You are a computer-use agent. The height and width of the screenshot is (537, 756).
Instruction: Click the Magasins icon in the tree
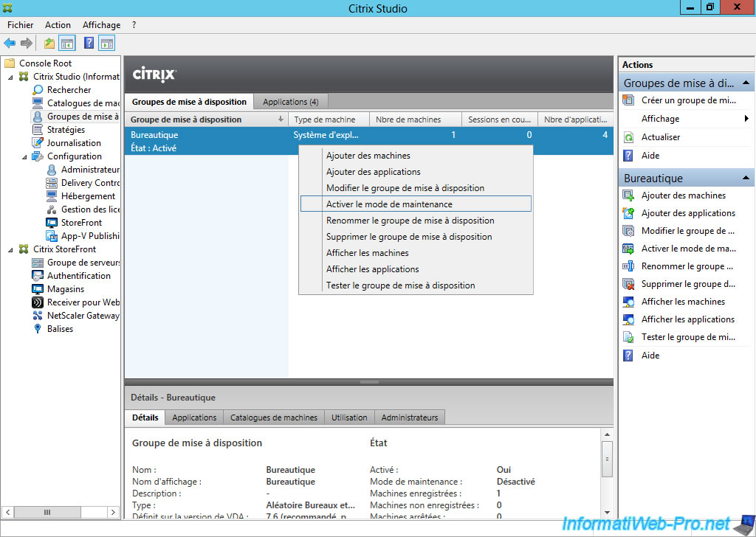(38, 289)
